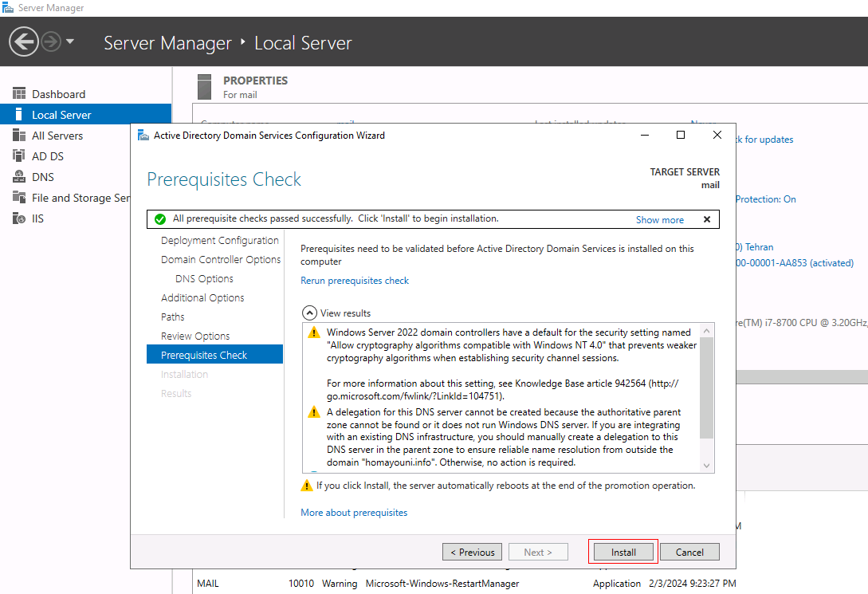Go to DNS Options step
Screen dimensions: 868x594
point(204,278)
